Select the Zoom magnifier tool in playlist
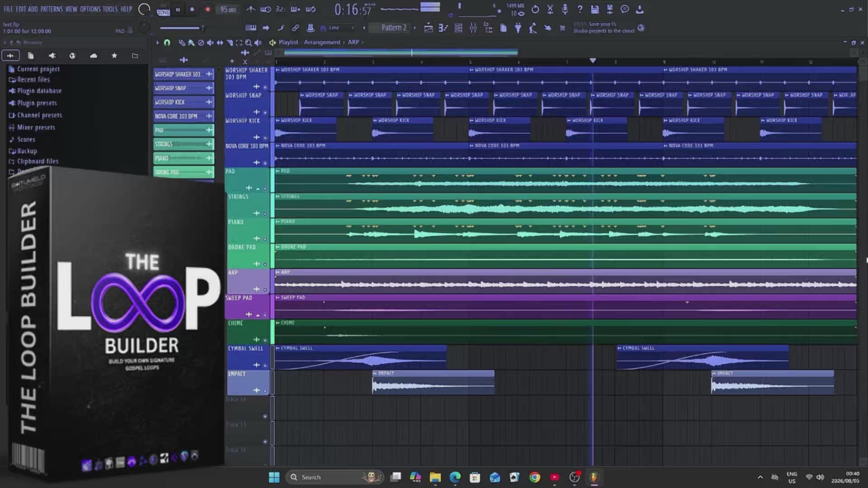The height and width of the screenshot is (488, 868). tap(248, 42)
